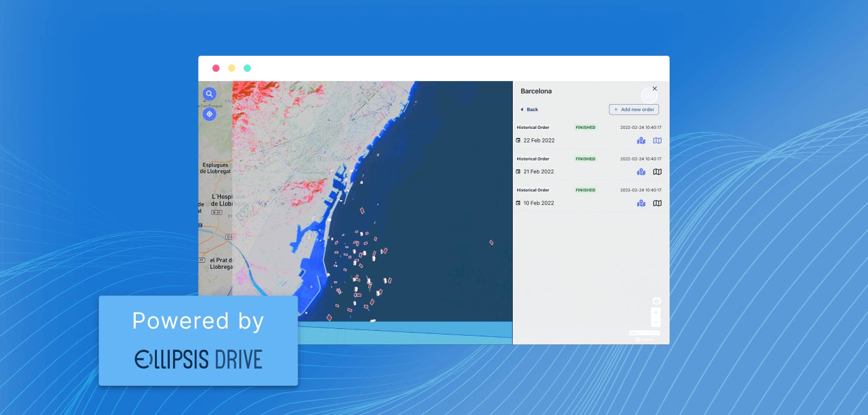868x415 pixels.
Task: Show the folded map layer for 22 Feb 2022
Action: click(x=657, y=141)
